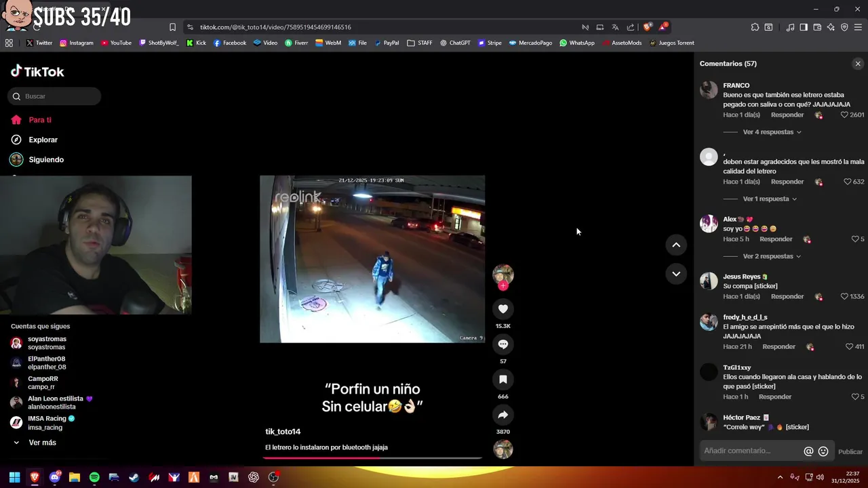This screenshot has height=488, width=868.
Task: Open the creator avatar above the like button
Action: [503, 274]
